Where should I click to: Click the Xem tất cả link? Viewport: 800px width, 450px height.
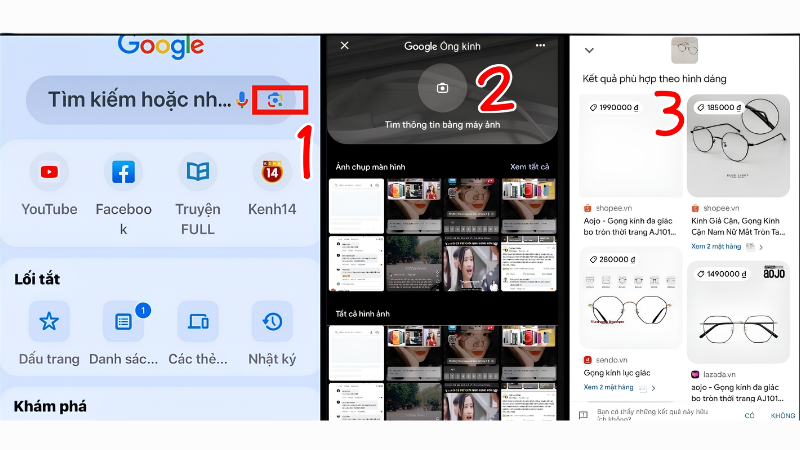[530, 166]
